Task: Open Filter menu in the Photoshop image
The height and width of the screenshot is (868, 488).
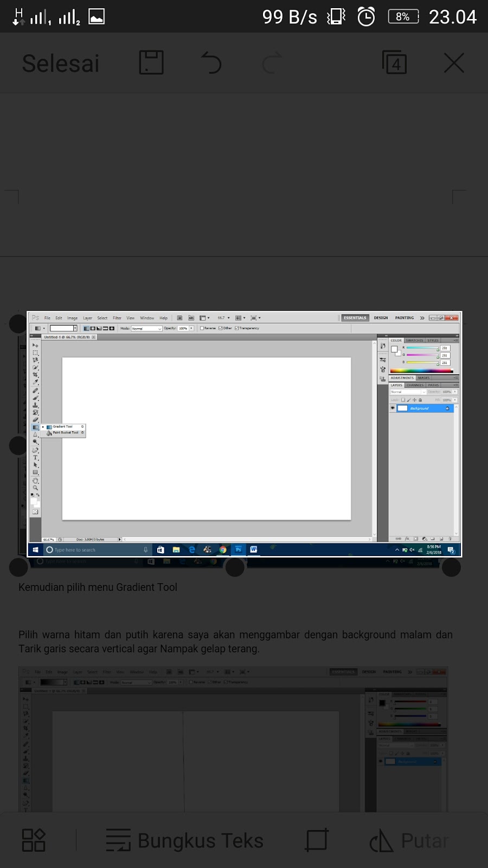Action: pyautogui.click(x=117, y=318)
